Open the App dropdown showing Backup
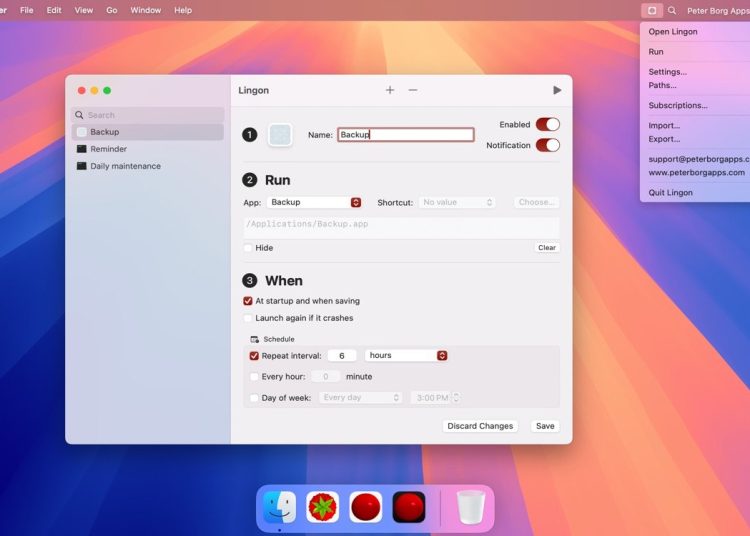The height and width of the screenshot is (536, 750). tap(315, 202)
